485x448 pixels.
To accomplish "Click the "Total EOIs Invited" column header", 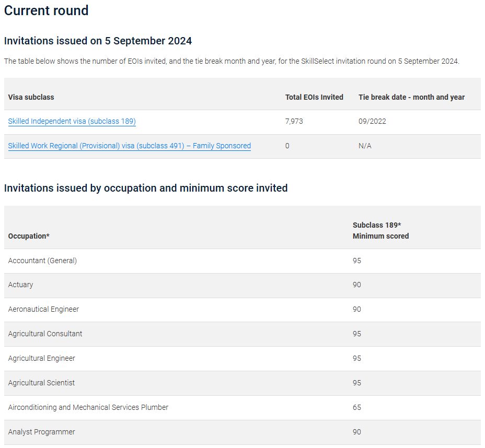I will (314, 97).
